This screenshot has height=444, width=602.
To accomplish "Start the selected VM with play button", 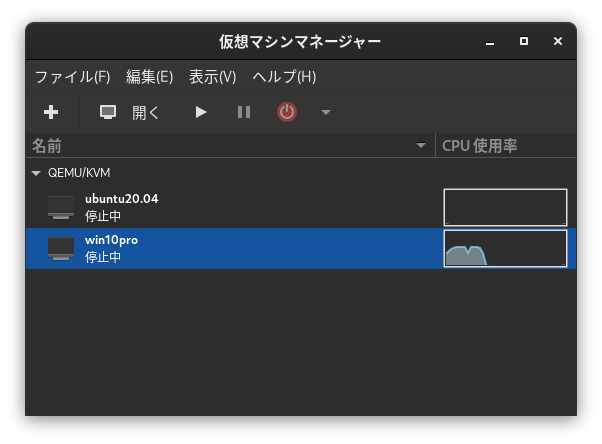I will pos(200,112).
